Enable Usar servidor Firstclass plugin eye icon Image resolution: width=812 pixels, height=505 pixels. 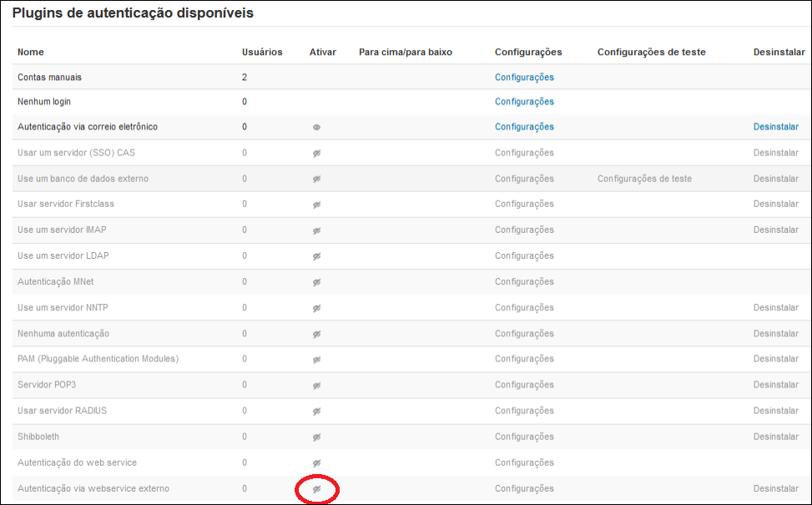(316, 205)
